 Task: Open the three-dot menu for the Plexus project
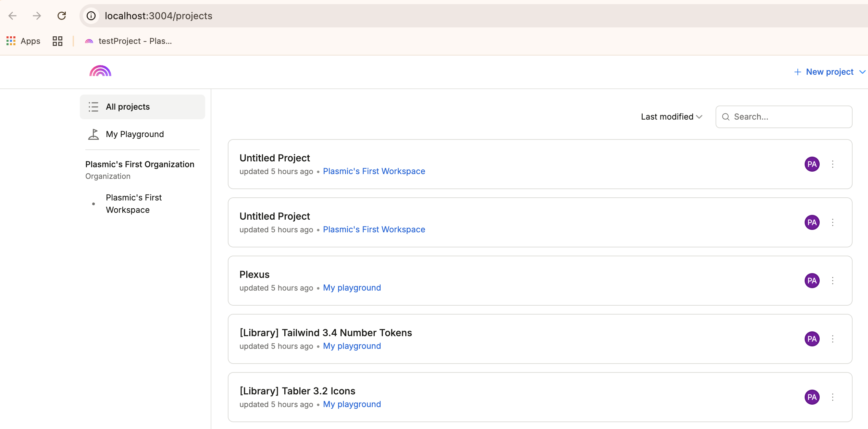(833, 281)
